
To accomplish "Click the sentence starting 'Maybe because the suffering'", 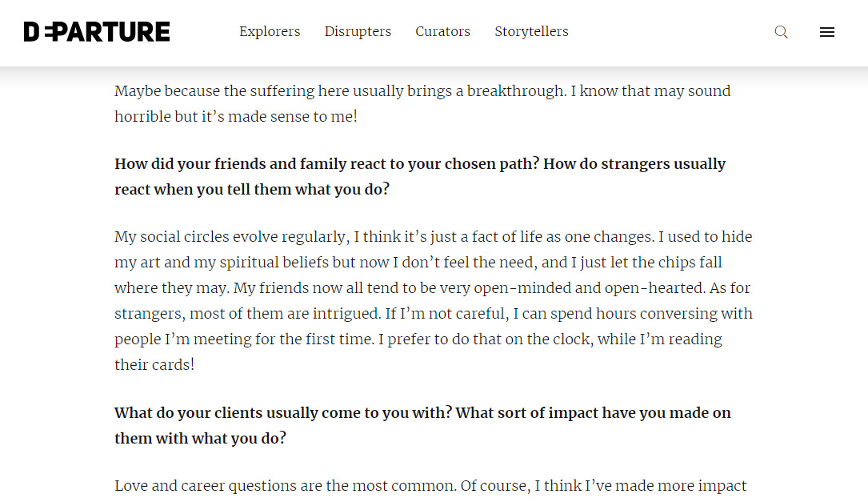I will (x=422, y=103).
